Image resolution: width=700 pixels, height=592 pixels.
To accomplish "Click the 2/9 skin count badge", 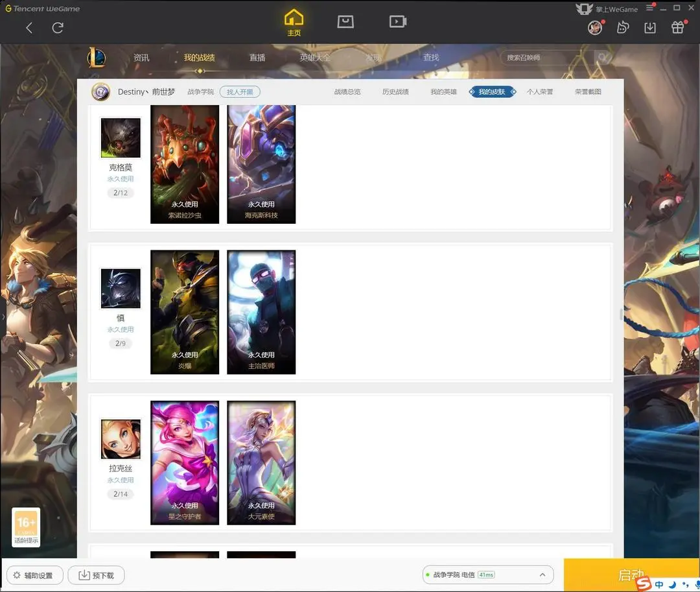I will (121, 343).
